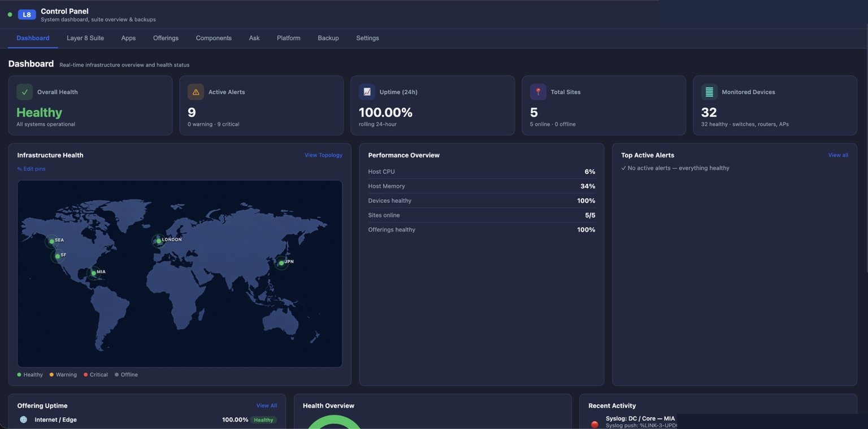Click the 100.00% uptime value
The height and width of the screenshot is (429, 868).
pos(385,112)
